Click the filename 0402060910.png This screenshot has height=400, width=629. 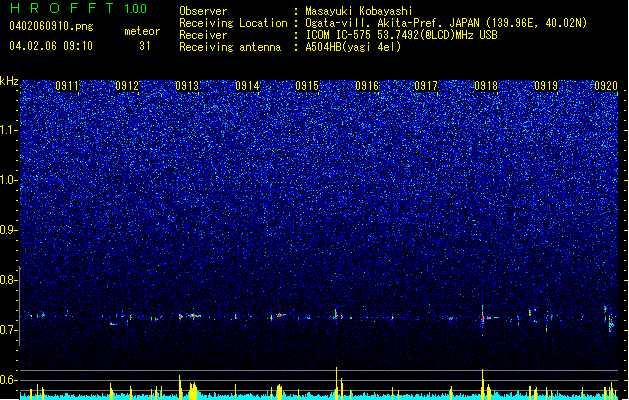51,27
